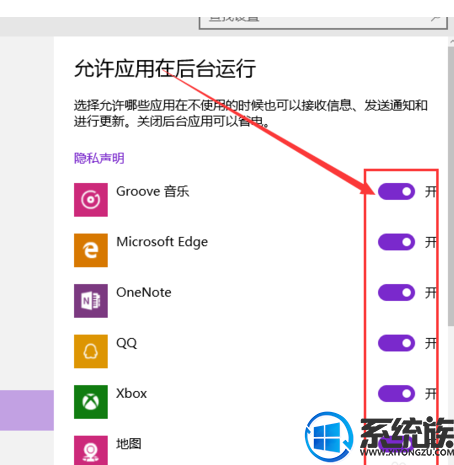Click the Groove 音乐 app icon

pyautogui.click(x=91, y=200)
